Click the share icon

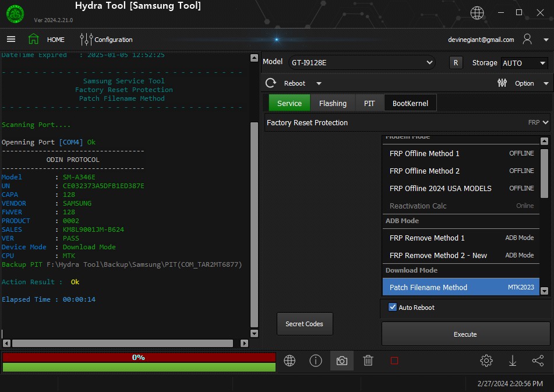(x=538, y=361)
